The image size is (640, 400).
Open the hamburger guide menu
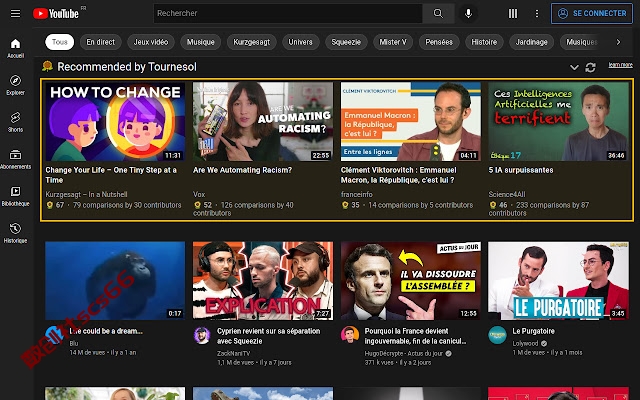[x=16, y=13]
